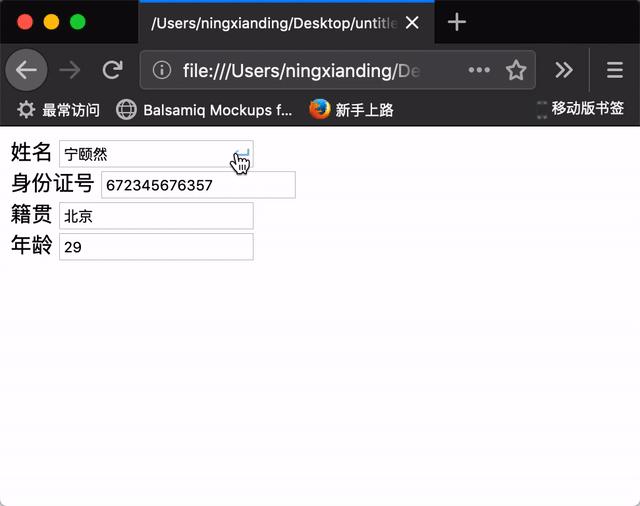Click the 籍贯 field containing 北京

click(x=156, y=216)
